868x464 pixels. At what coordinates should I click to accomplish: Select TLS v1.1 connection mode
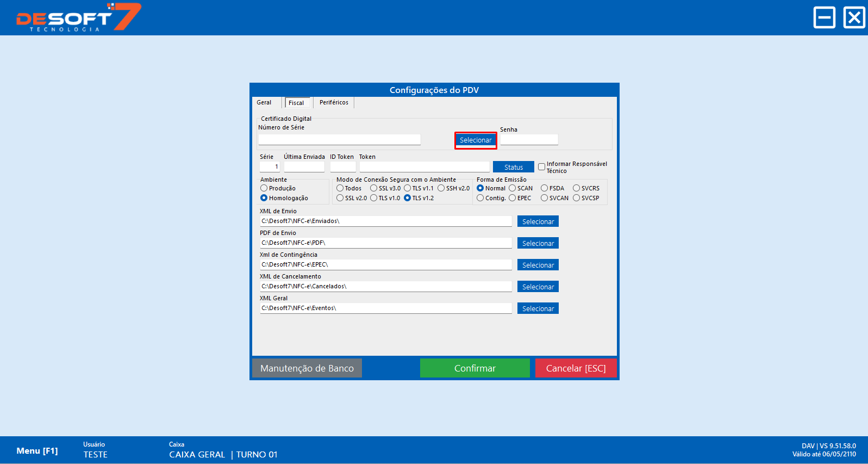tap(407, 188)
